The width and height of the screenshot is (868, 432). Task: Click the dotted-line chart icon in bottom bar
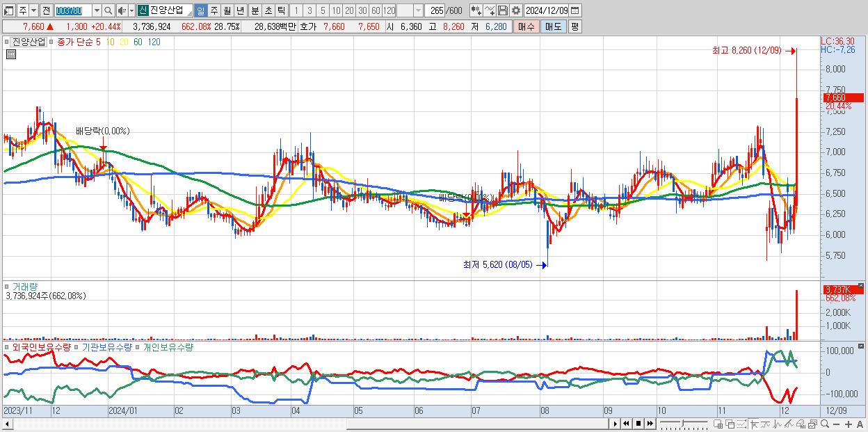coord(741,424)
